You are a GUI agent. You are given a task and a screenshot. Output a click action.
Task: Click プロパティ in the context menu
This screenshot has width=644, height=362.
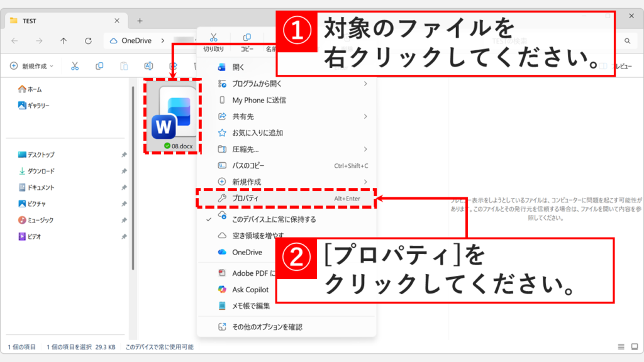245,198
